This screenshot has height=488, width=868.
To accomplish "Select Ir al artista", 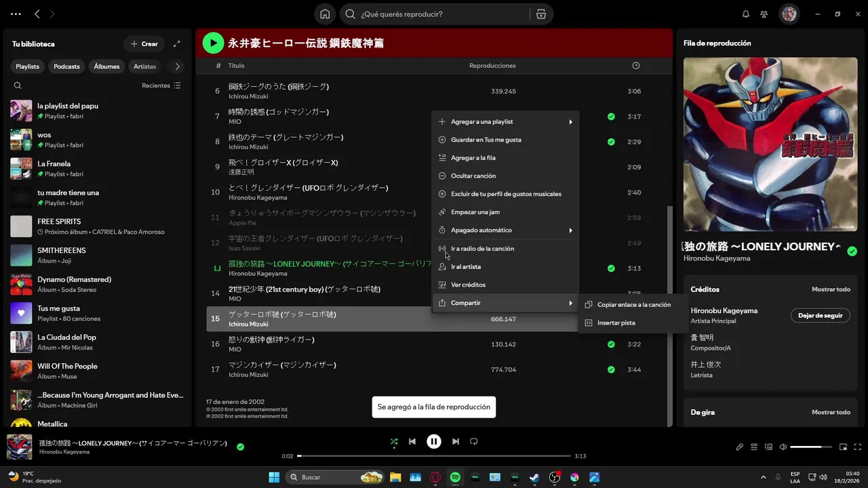I will coord(506,267).
